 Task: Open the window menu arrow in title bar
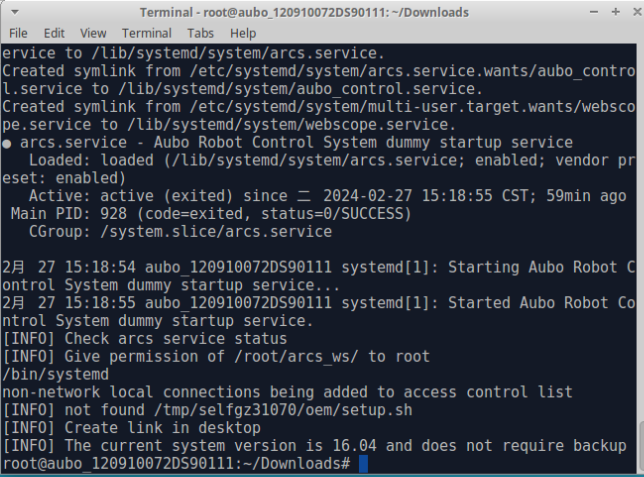[x=15, y=12]
